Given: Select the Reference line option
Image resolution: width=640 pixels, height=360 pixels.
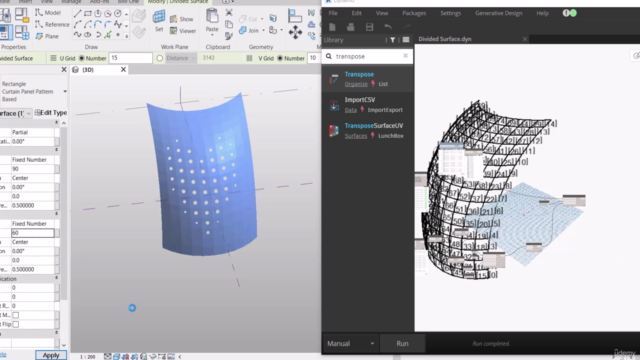Looking at the screenshot, I should (52, 24).
